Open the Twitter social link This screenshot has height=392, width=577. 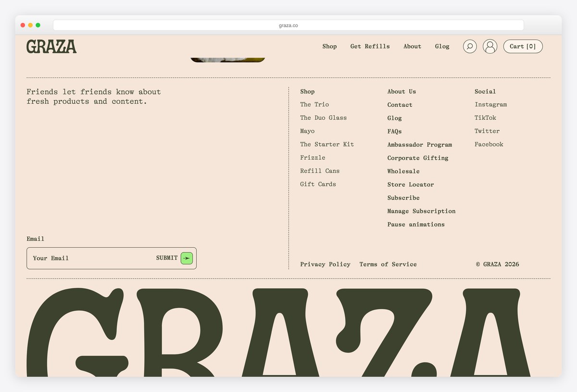(x=487, y=131)
